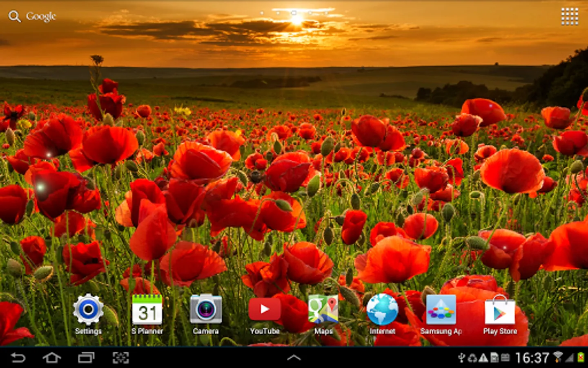Open the recent apps overview
The image size is (588, 368).
pyautogui.click(x=86, y=358)
